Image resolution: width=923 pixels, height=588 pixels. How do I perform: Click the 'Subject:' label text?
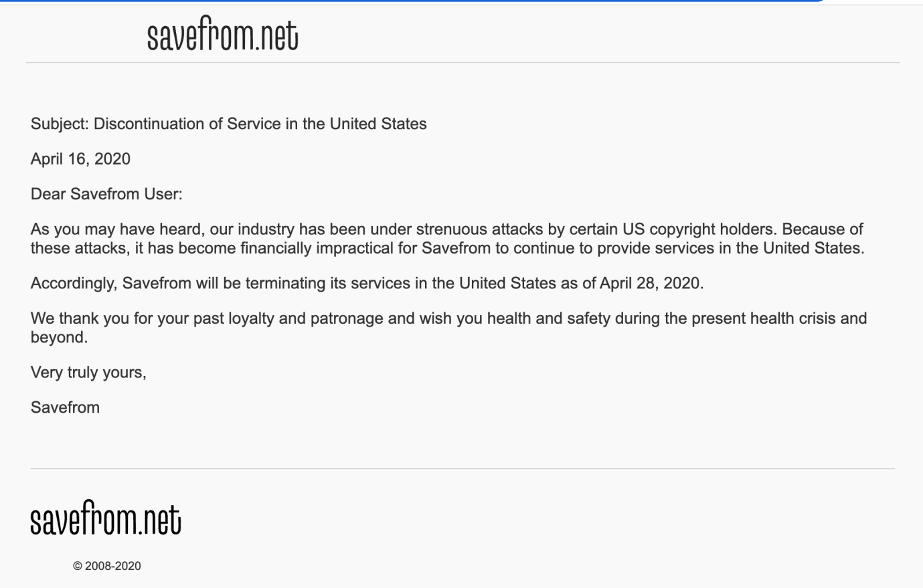(60, 124)
